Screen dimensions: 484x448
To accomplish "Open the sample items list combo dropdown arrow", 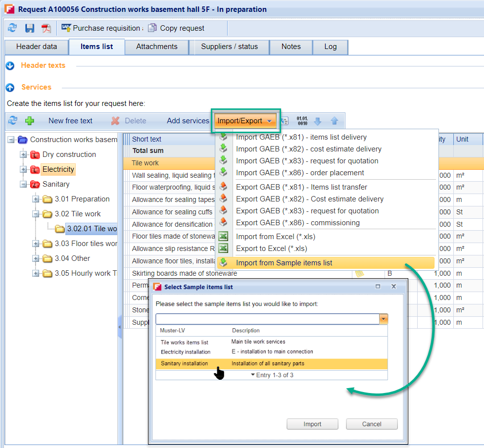I will (x=384, y=319).
